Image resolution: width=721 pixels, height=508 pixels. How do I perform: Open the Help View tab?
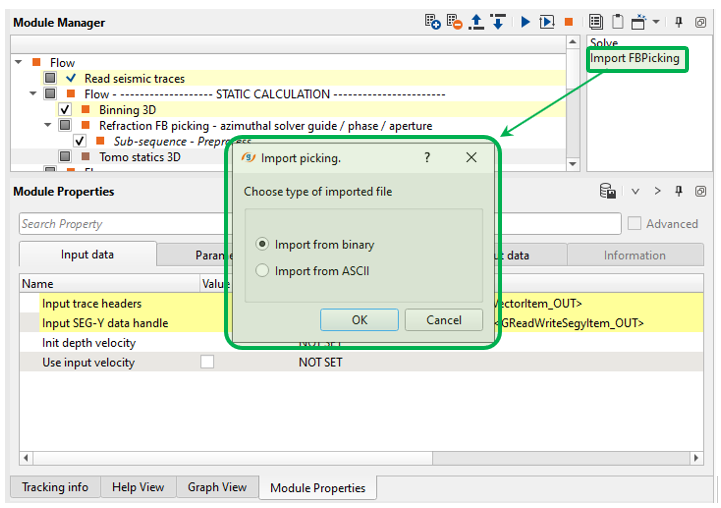pos(137,488)
